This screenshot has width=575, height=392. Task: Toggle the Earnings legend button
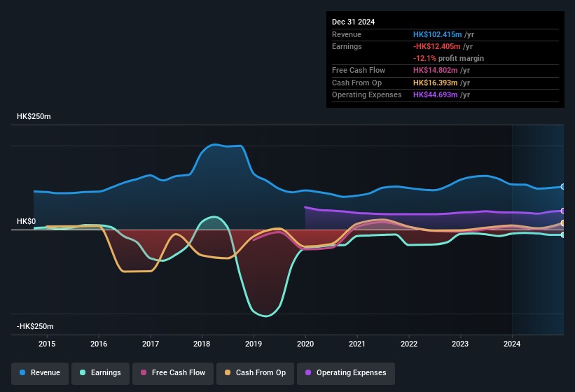click(x=100, y=373)
